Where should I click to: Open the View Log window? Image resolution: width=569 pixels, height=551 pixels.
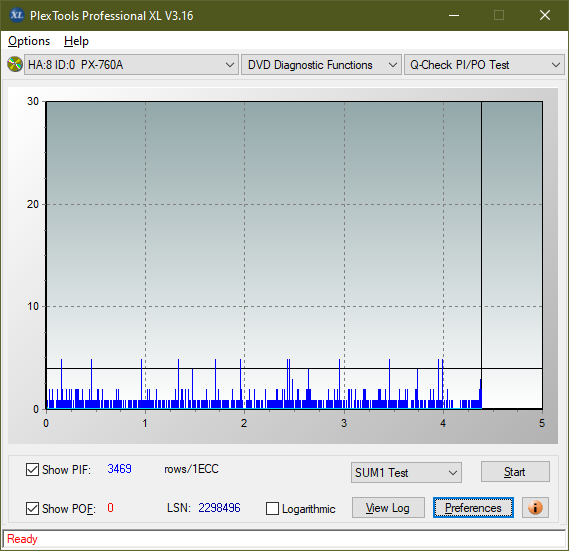pos(388,507)
